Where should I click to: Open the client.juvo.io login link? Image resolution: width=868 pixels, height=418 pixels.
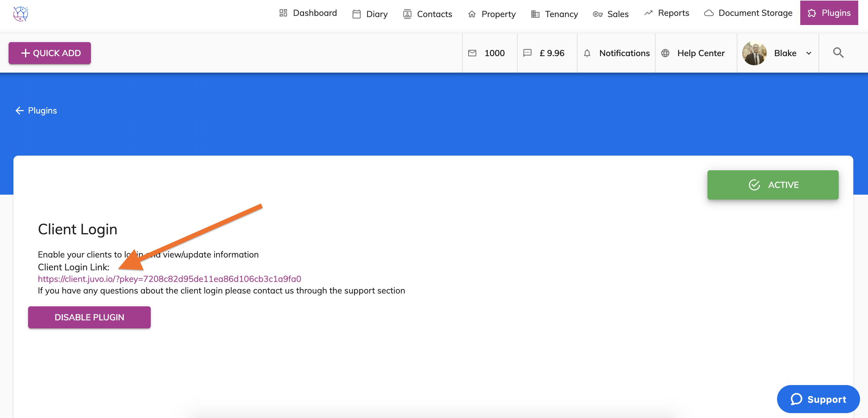tap(169, 279)
